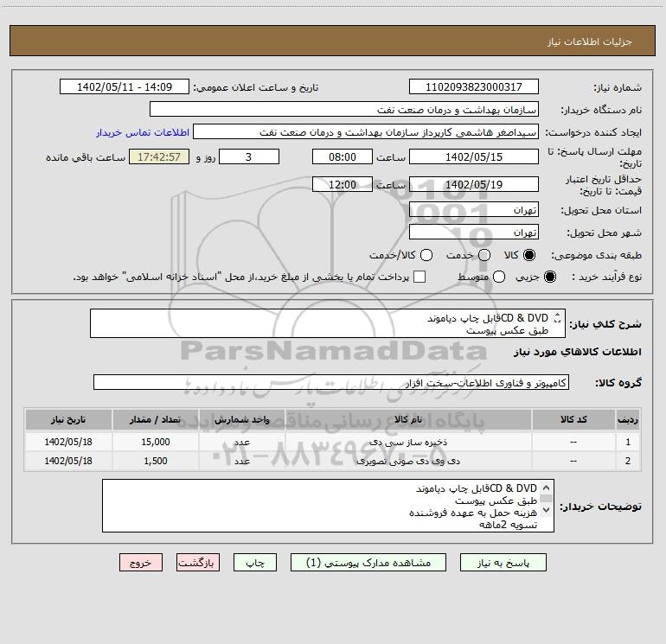Click the خروج exit button
The height and width of the screenshot is (644, 666).
coord(141,563)
